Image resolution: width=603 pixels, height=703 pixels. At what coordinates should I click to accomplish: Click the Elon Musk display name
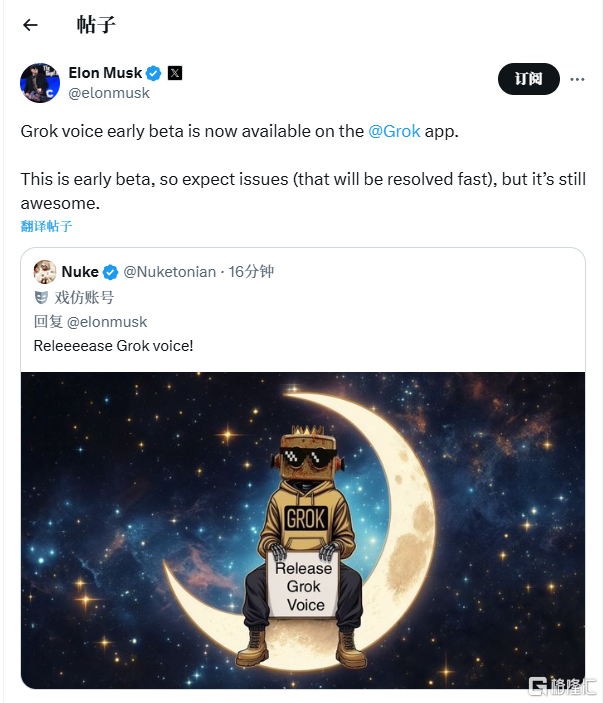pyautogui.click(x=105, y=73)
